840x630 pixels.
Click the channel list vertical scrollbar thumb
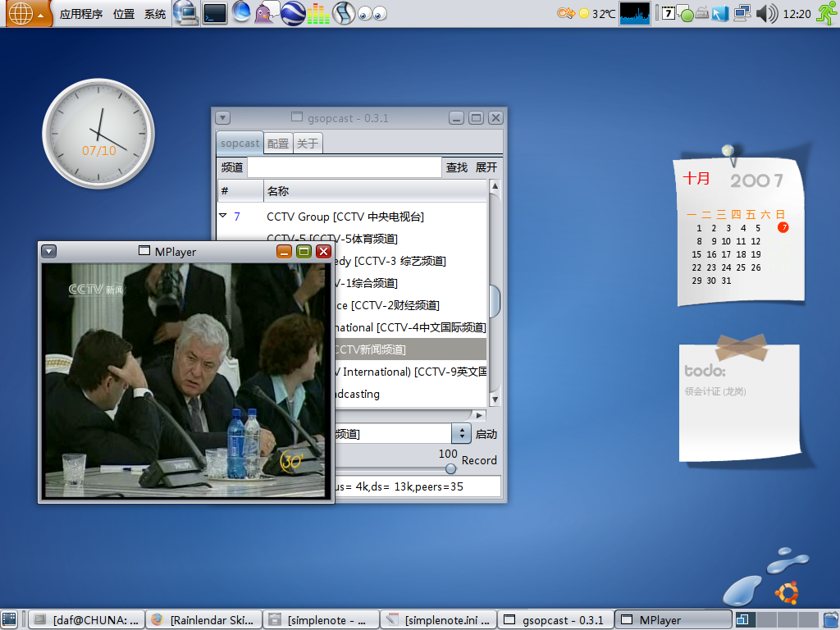click(495, 301)
